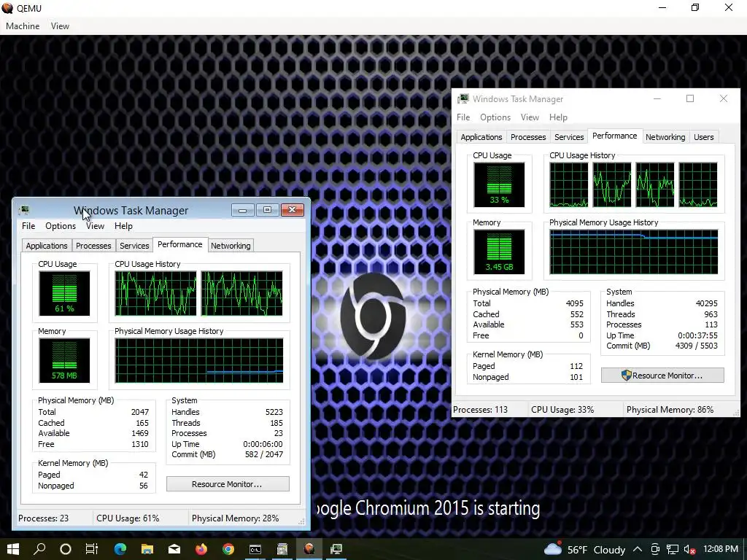Open Cortana circle on taskbar
The height and width of the screenshot is (560, 747).
(x=66, y=549)
